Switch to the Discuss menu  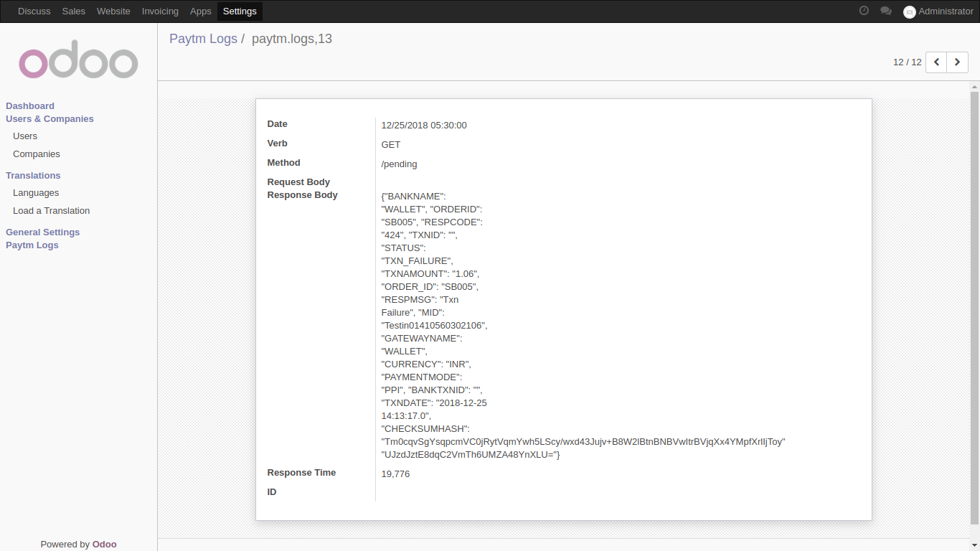(x=34, y=11)
